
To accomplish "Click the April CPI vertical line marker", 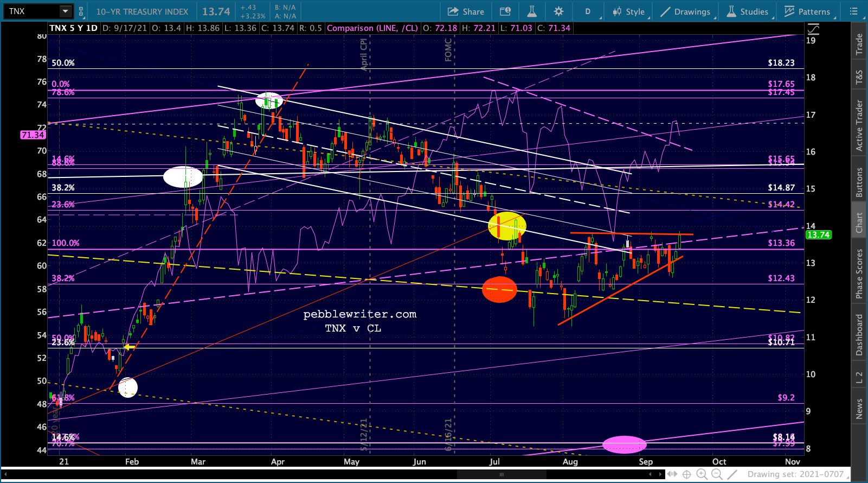I will coord(364,54).
